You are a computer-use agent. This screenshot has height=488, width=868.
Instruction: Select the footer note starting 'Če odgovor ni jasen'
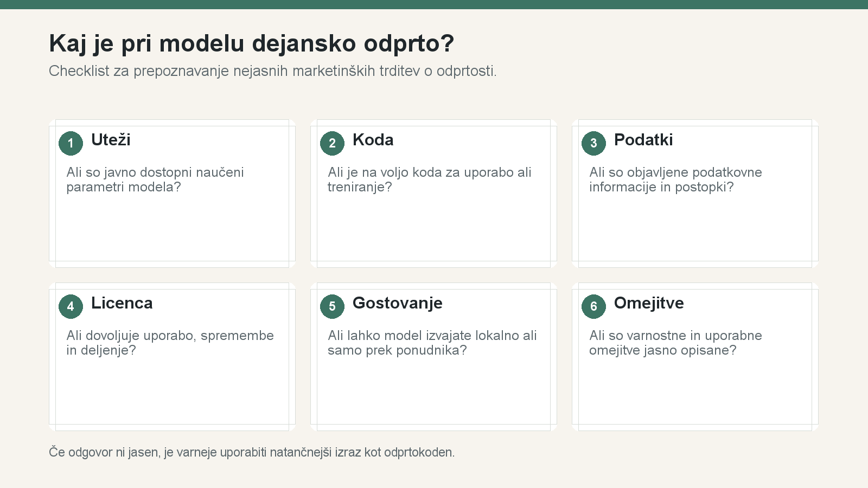[x=252, y=452]
